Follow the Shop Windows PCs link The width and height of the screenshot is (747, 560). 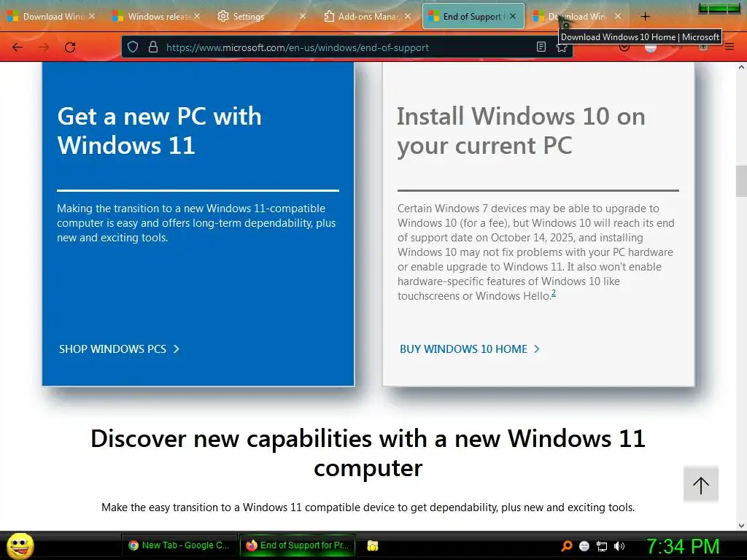click(x=119, y=349)
